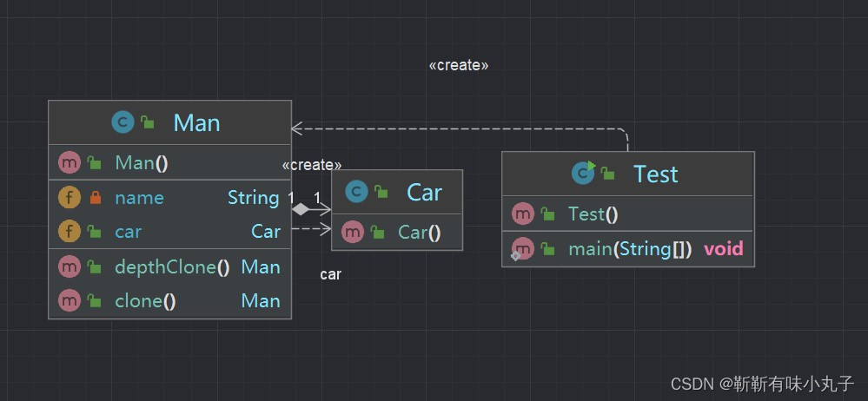
Task: Click the public visibility icon on main(String[])
Action: click(x=548, y=249)
